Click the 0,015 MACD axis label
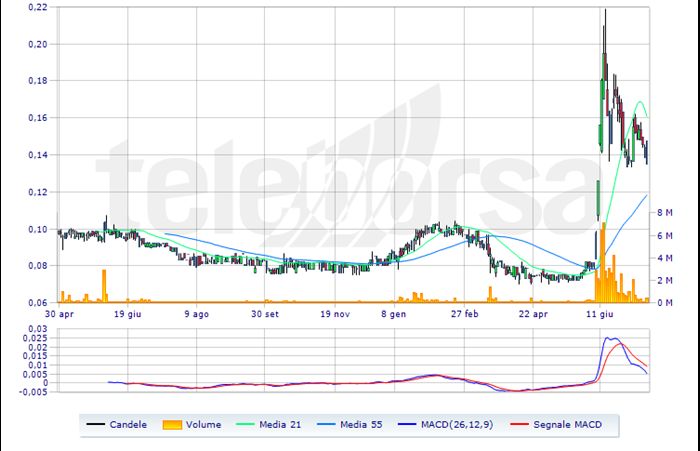The width and height of the screenshot is (700, 451). (35, 356)
